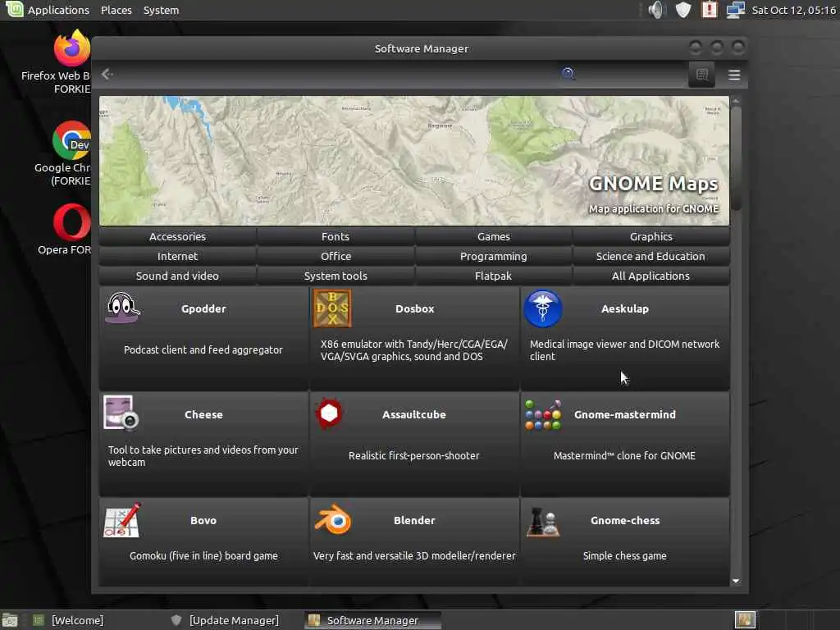Select Software Manager taskbar entry

pos(372,620)
